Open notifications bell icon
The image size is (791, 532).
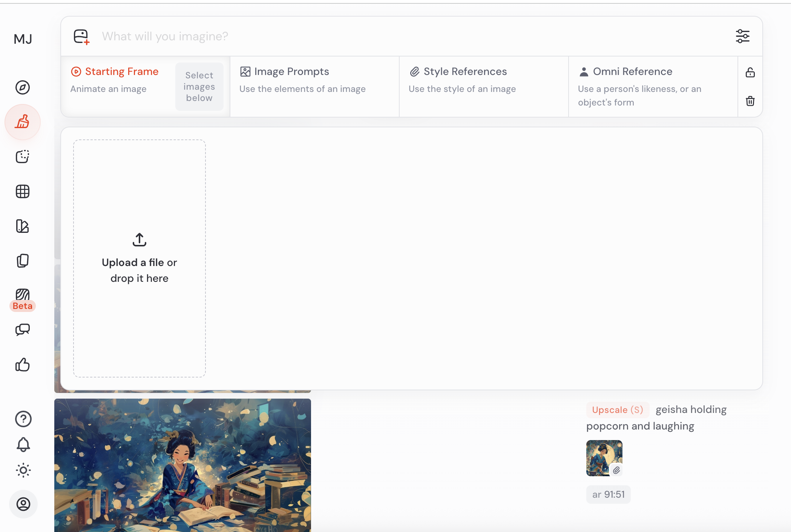23,445
